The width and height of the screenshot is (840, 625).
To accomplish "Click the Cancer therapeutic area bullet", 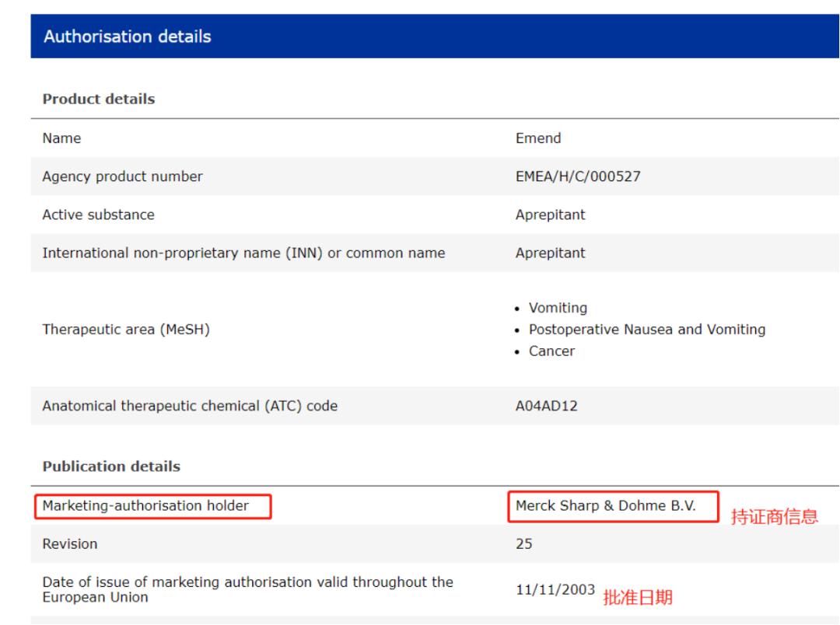I will click(551, 351).
